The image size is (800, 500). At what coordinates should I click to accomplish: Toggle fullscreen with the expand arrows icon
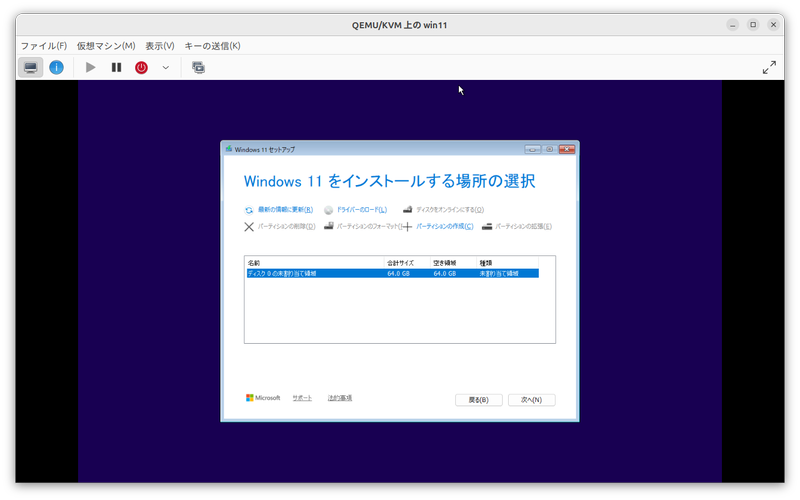(x=769, y=67)
